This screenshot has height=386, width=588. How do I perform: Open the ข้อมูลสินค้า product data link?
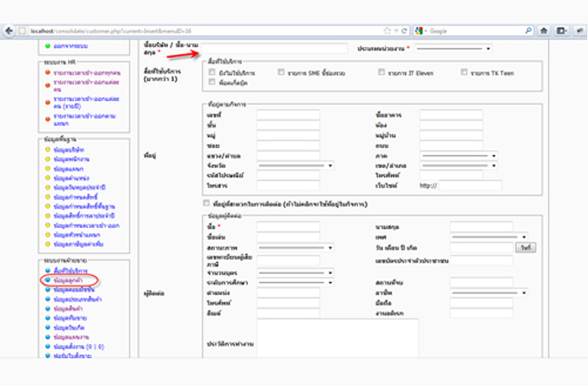coord(68,309)
